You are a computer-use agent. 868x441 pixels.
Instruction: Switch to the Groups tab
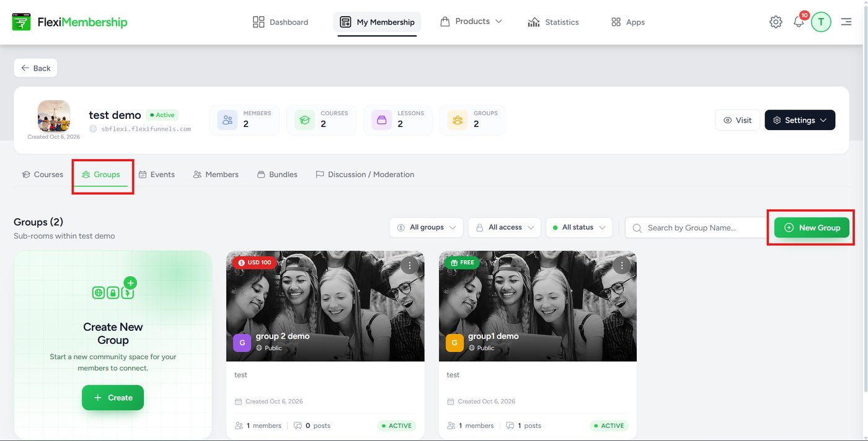coord(101,175)
